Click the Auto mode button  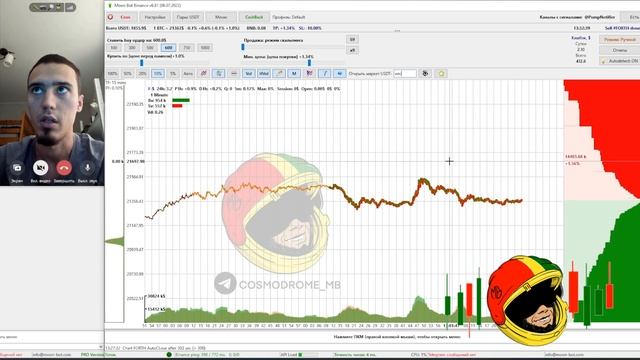click(x=188, y=73)
